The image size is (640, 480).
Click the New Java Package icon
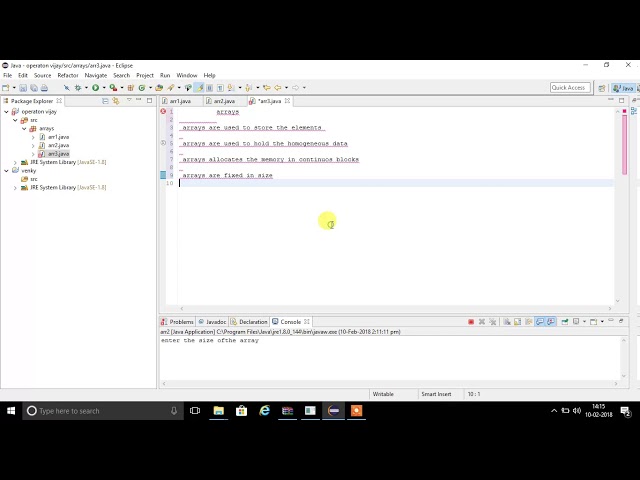[131, 88]
